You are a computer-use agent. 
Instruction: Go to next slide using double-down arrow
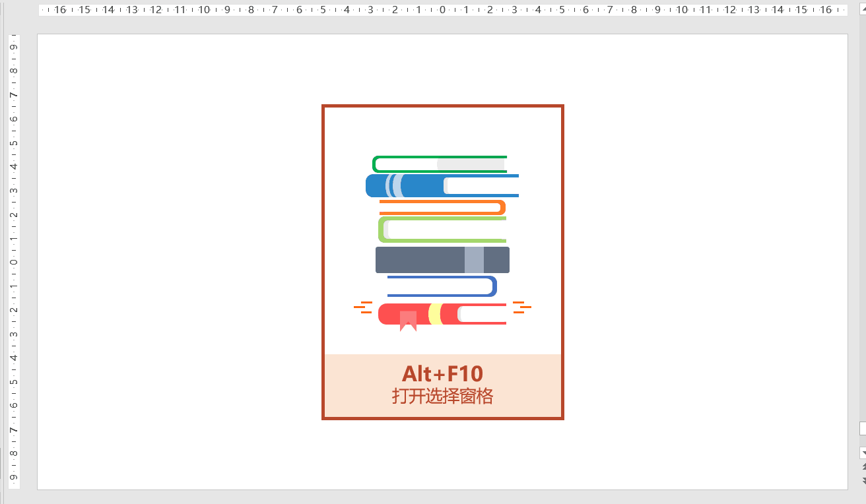click(863, 480)
